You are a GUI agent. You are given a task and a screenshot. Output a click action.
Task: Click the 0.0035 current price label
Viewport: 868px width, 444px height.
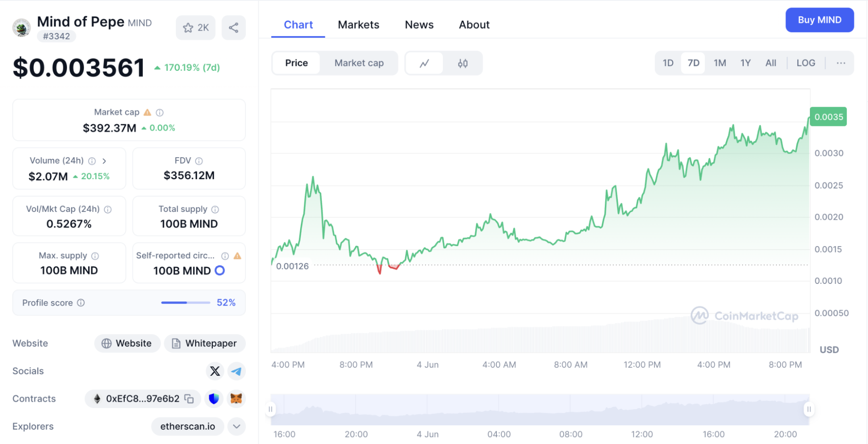tap(828, 117)
